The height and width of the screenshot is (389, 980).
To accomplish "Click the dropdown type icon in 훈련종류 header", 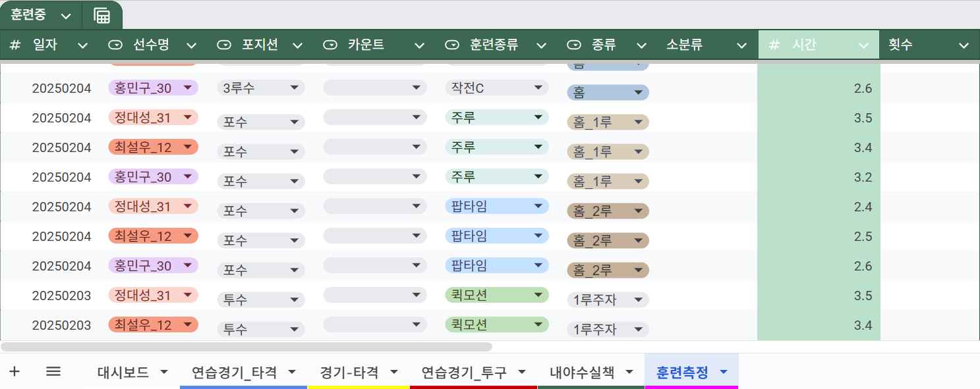I will tap(452, 45).
